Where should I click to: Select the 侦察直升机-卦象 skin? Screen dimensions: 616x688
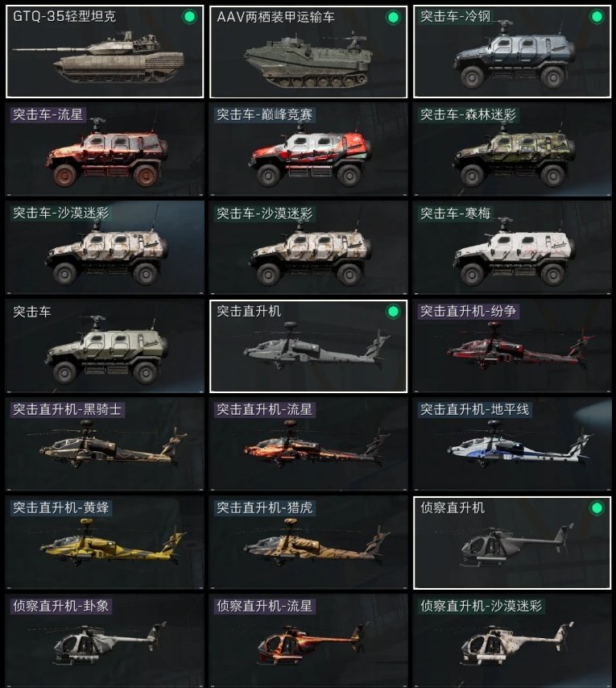pyautogui.click(x=105, y=641)
